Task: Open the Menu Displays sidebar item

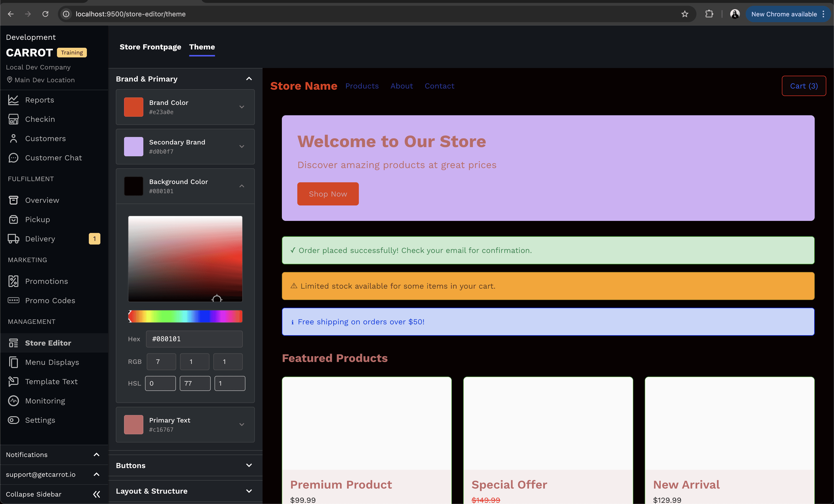Action: 52,362
